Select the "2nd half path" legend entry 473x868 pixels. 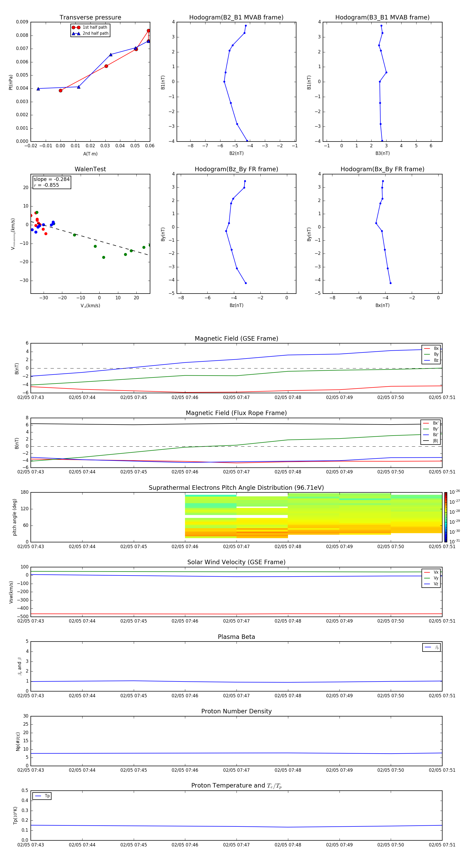coord(90,33)
